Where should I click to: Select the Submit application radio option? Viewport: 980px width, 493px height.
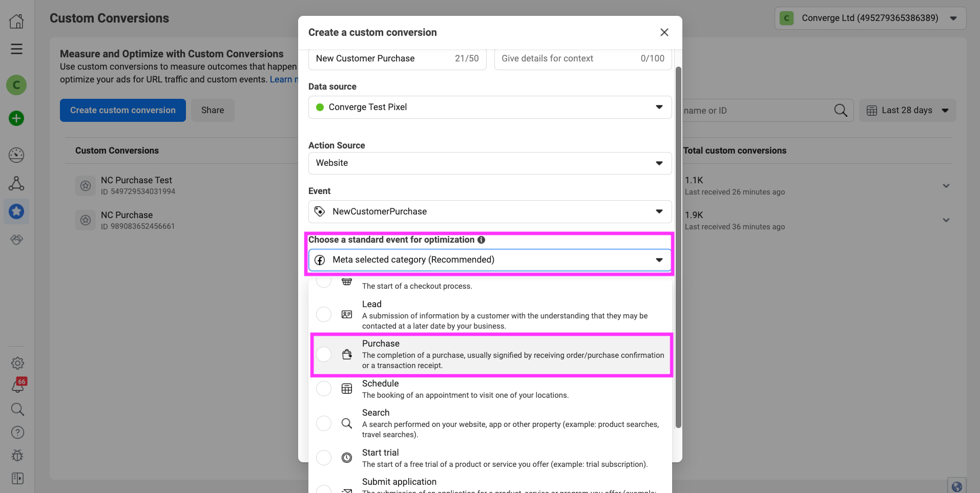coord(324,489)
